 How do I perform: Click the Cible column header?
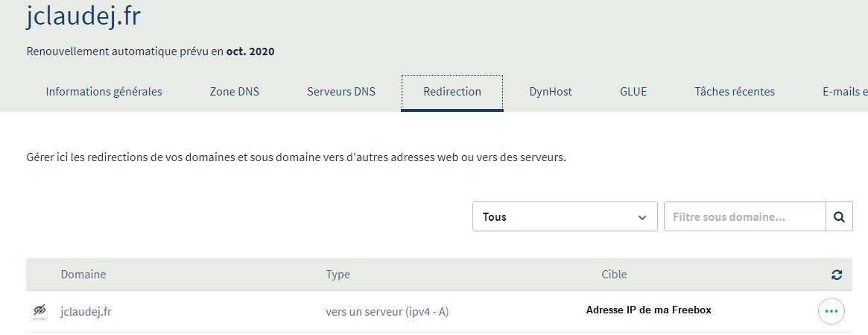pos(614,275)
